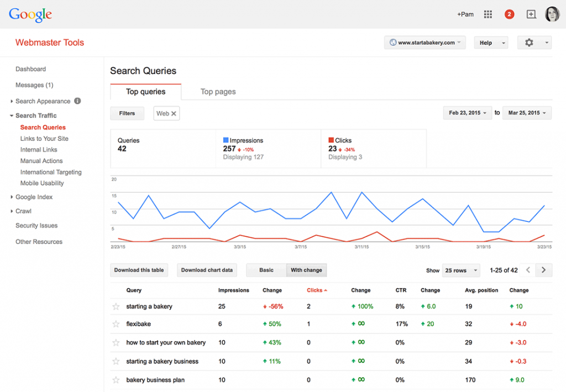Open International Targeting page
The width and height of the screenshot is (566, 392).
pos(51,172)
